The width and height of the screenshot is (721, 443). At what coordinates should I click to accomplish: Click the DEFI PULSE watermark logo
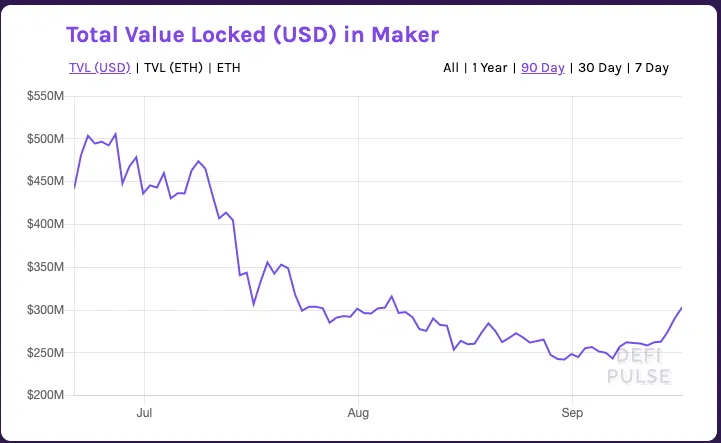pyautogui.click(x=639, y=366)
